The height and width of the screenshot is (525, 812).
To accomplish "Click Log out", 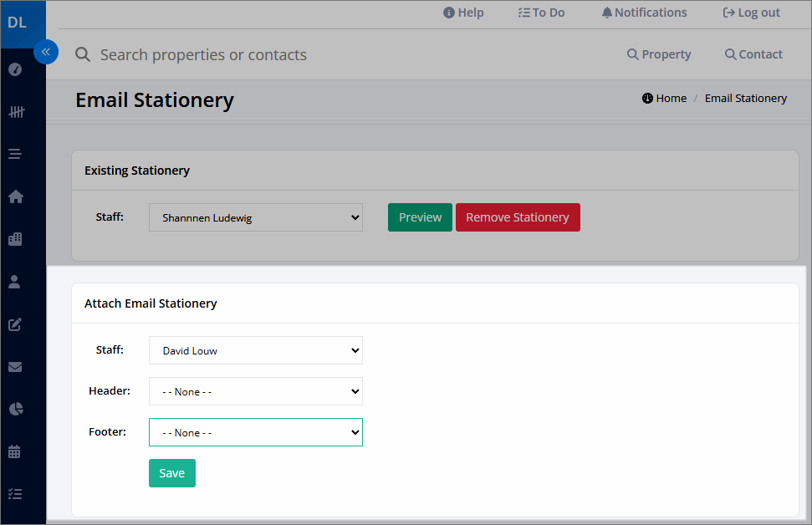I will 752,13.
